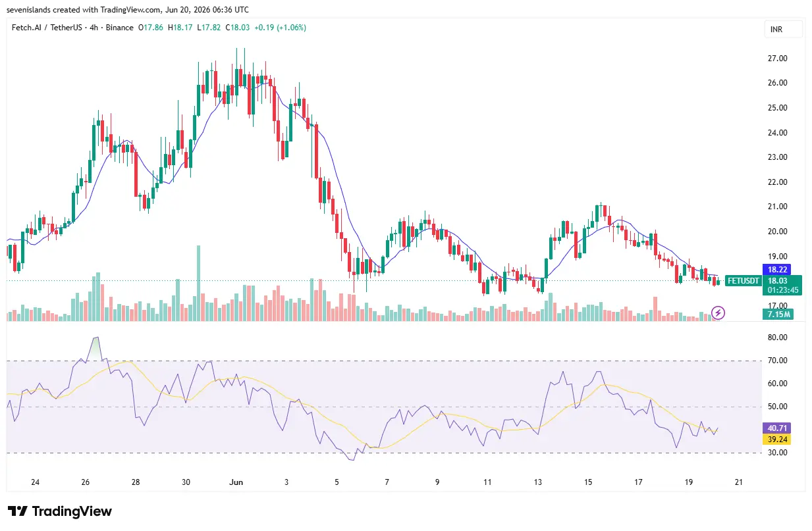Click the date 15 on time axis
The width and height of the screenshot is (812, 531).
[588, 482]
